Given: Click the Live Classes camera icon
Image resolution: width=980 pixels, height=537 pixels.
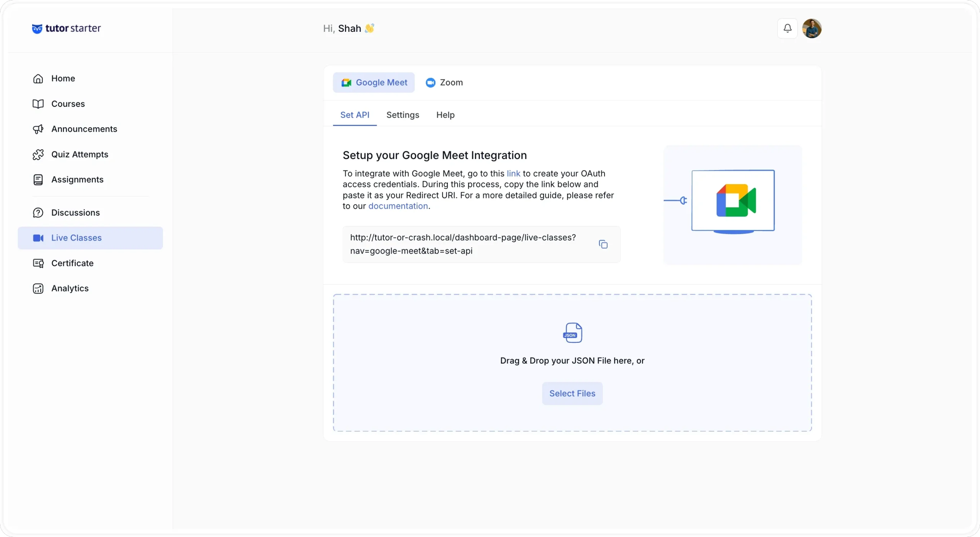Looking at the screenshot, I should tap(38, 238).
